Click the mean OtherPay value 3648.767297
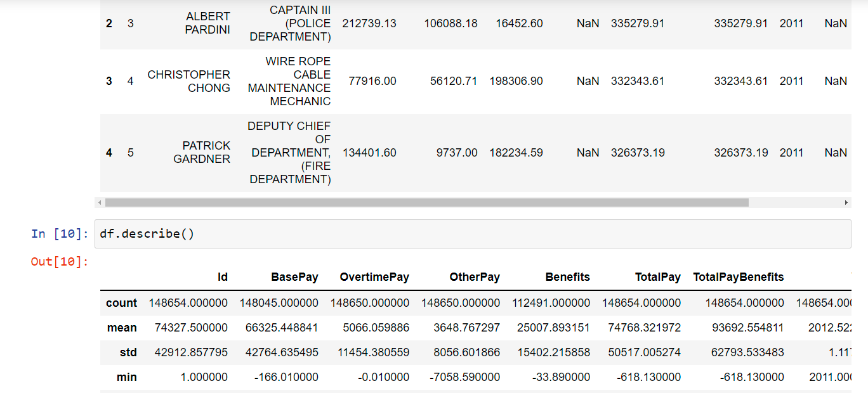The width and height of the screenshot is (868, 393). pos(466,328)
